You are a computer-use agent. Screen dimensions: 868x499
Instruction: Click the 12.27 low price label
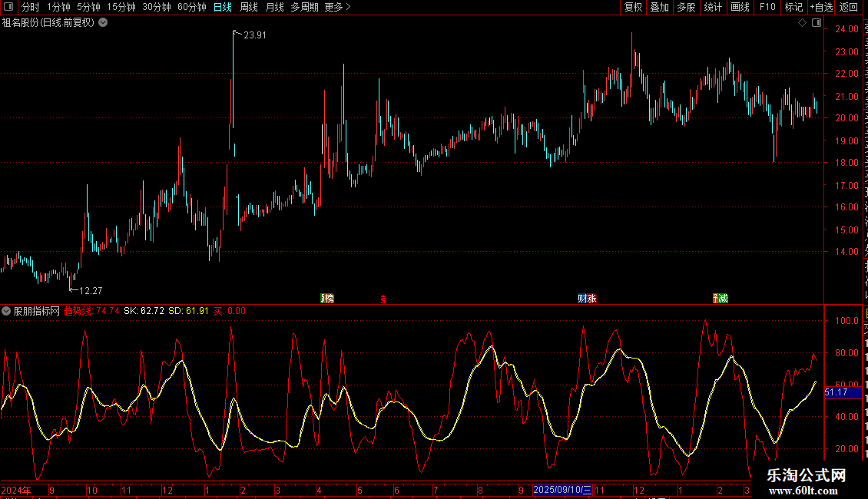[91, 290]
